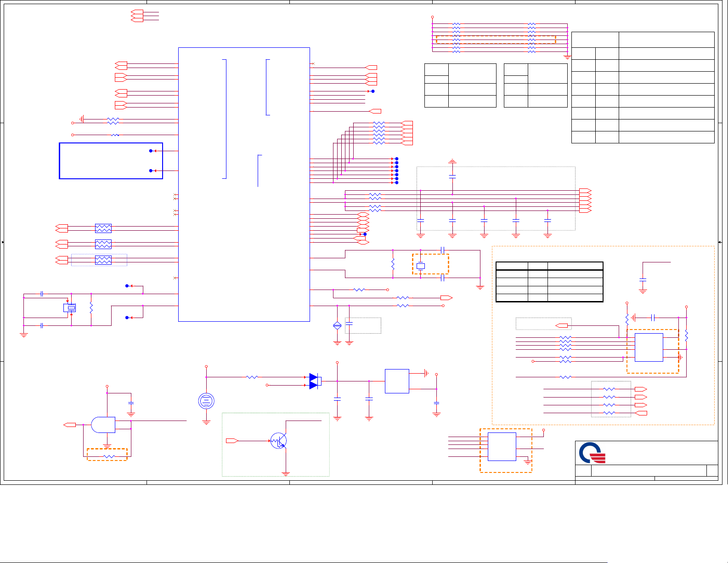Select the crystal symbol inside the orange dashed box
Viewport: 728px width, 563px height.
point(421,266)
